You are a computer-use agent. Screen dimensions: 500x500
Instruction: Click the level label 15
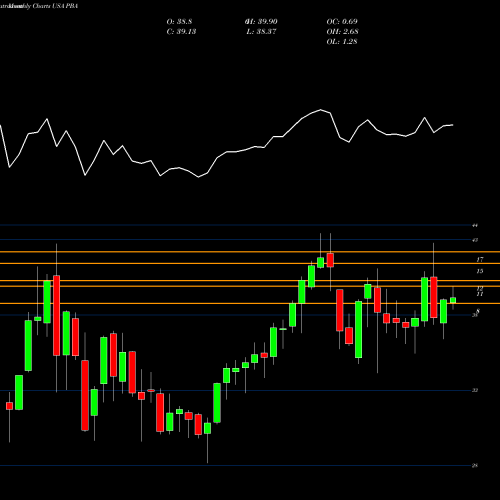tap(480, 271)
